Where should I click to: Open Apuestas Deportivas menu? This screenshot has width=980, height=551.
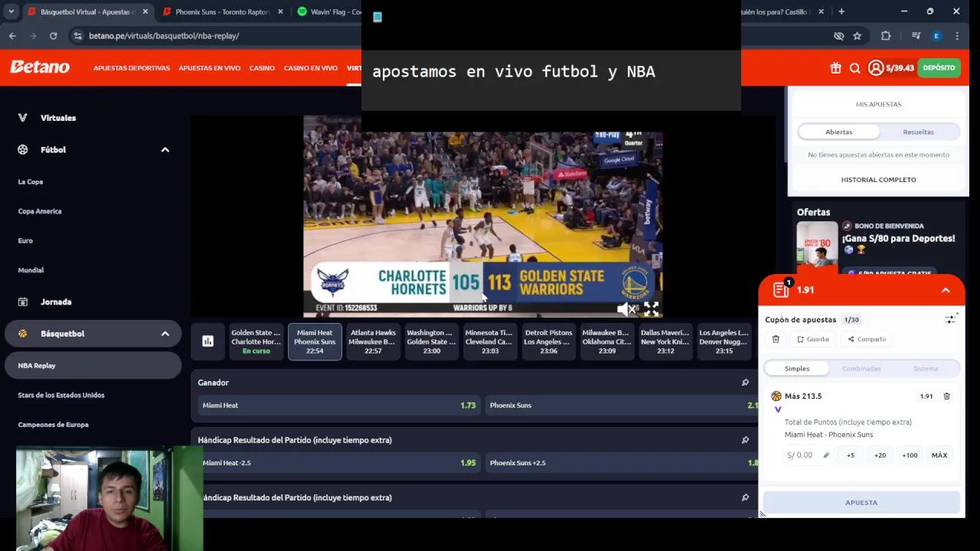coord(132,68)
